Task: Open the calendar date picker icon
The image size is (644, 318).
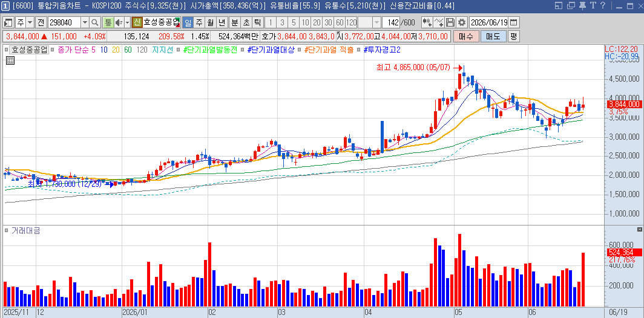Action: tap(514, 22)
